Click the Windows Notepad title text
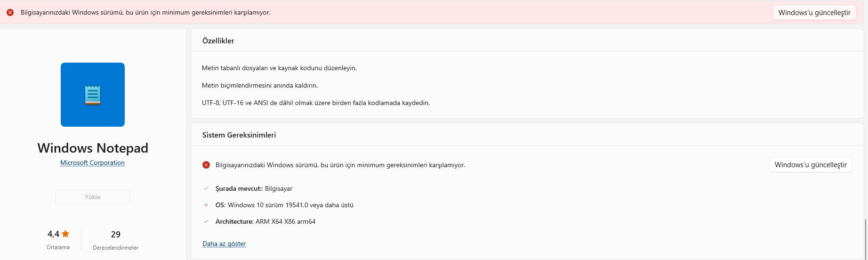 click(93, 148)
